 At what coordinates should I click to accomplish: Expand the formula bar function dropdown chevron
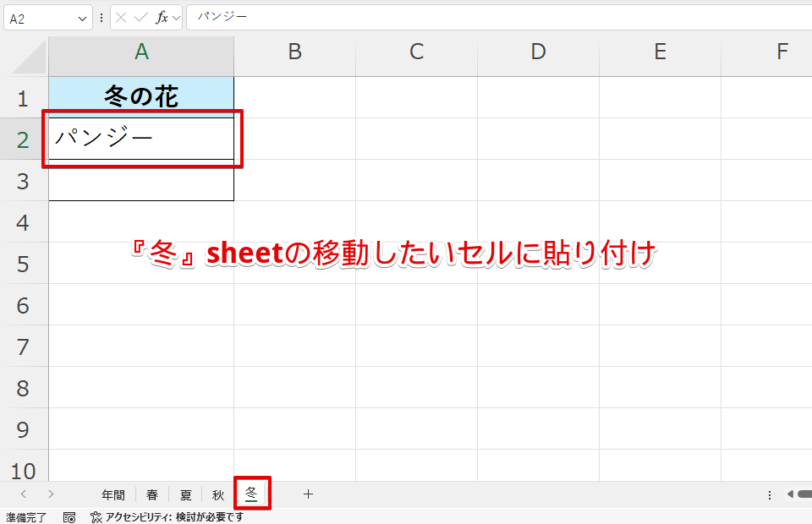coord(174,18)
